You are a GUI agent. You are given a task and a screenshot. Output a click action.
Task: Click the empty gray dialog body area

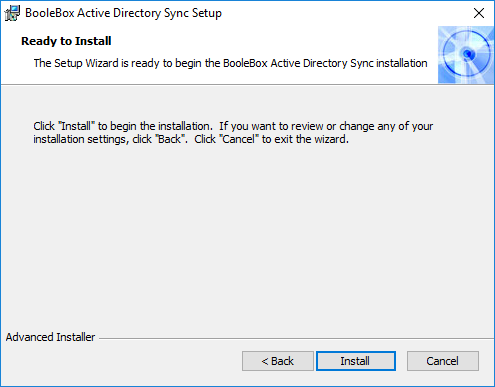coord(247,233)
